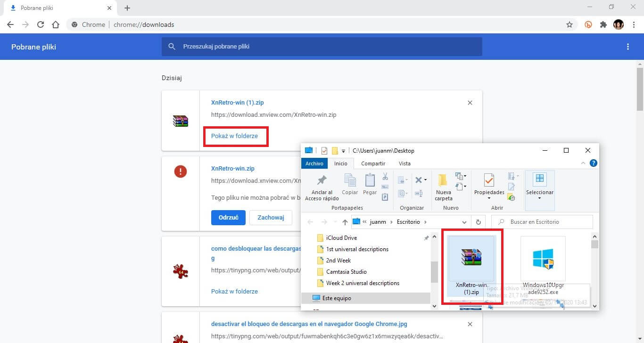The width and height of the screenshot is (644, 343).
Task: Click Pokaż w folderze for como desbloquear download
Action: point(234,291)
